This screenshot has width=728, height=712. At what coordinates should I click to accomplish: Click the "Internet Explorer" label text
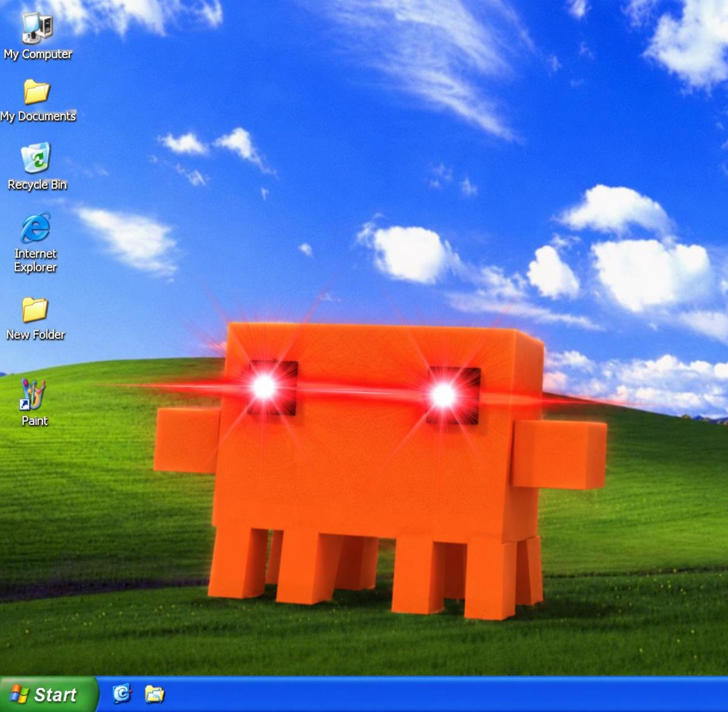[35, 261]
